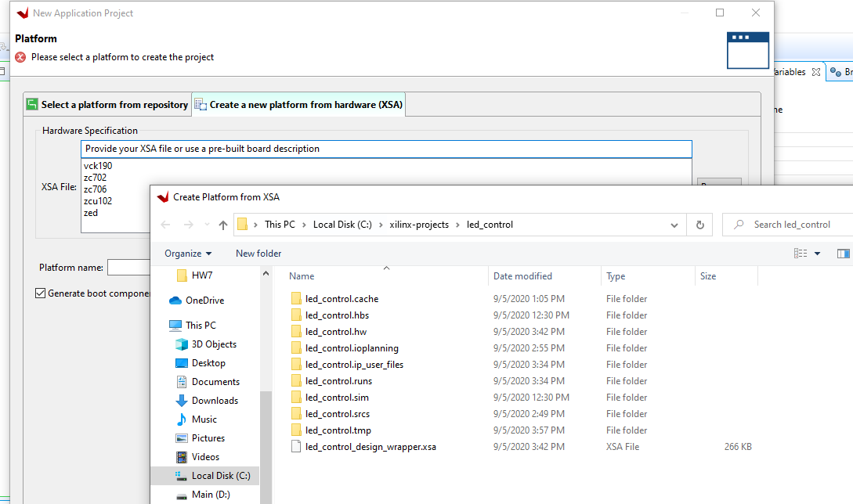Select the led_control.ip_user_files folder
Image resolution: width=853 pixels, height=504 pixels.
point(354,364)
